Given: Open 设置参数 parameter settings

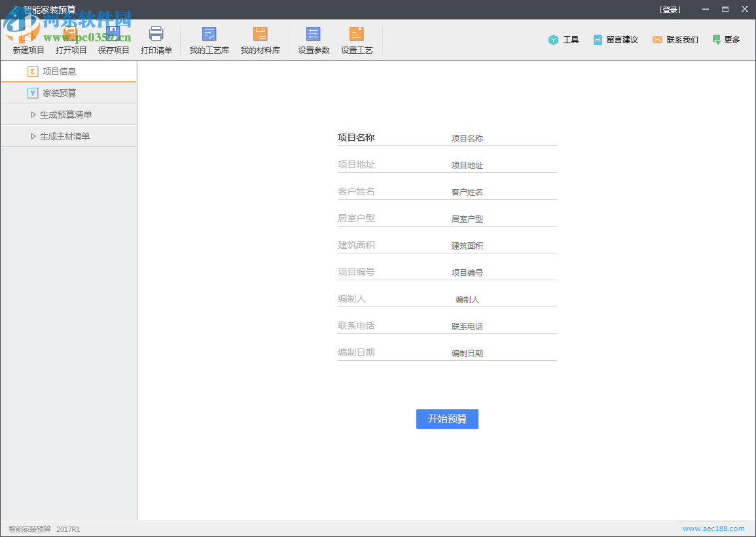Looking at the screenshot, I should 313,39.
